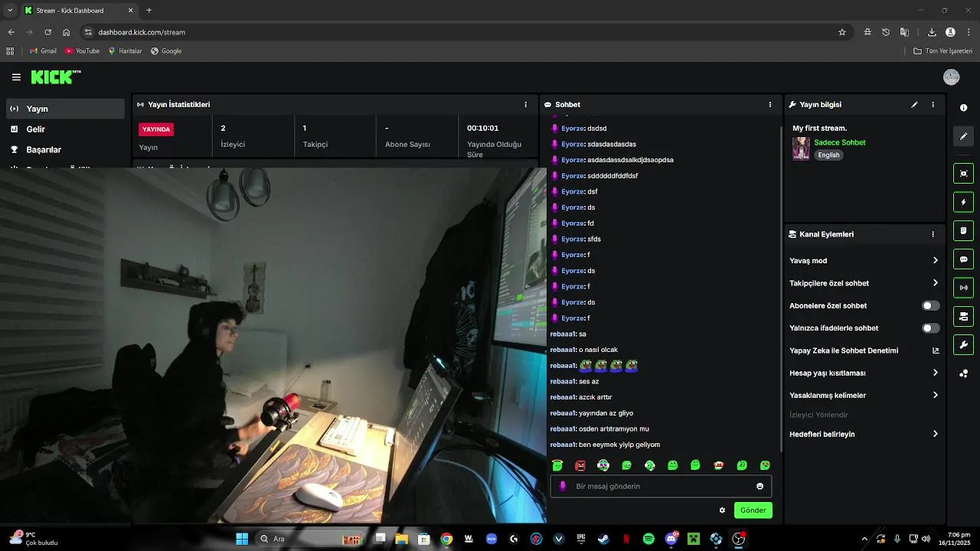Screen dimensions: 980x551
Task: Open Yapay Zeka ile Sohbet Denetimi external link
Action: coord(936,350)
